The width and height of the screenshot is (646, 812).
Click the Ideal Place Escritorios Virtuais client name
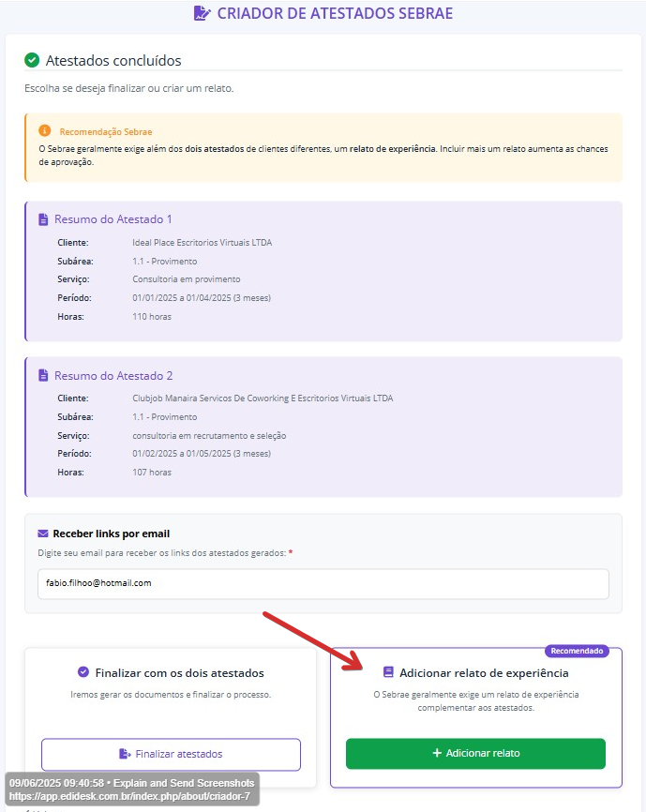(203, 242)
